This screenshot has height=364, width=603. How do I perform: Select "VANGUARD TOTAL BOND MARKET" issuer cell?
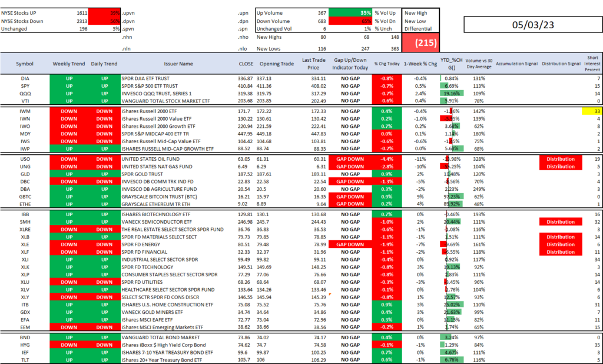pos(159,337)
